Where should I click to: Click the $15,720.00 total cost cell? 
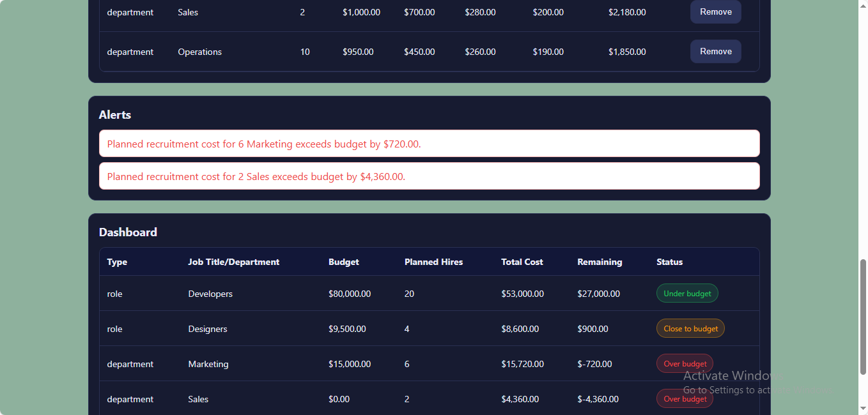522,364
